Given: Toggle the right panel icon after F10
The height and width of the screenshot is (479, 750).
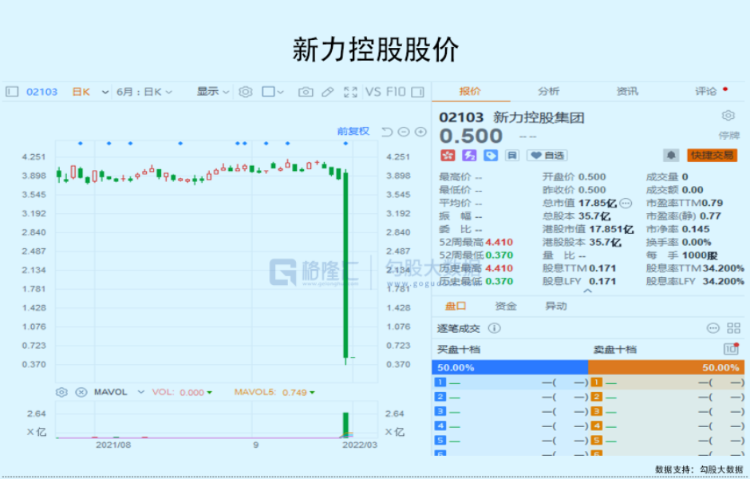Looking at the screenshot, I should [x=419, y=92].
